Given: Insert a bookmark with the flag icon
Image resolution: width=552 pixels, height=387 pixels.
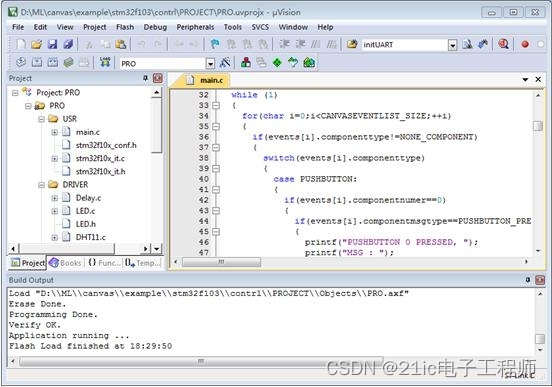Looking at the screenshot, I should (x=214, y=44).
